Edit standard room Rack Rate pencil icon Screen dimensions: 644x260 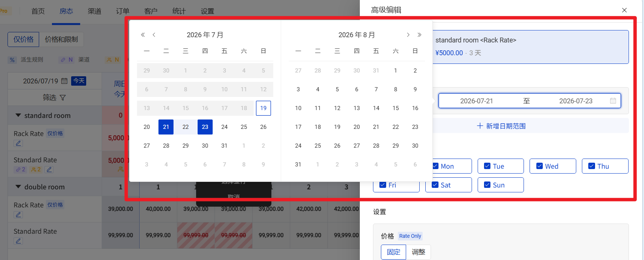click(x=18, y=143)
